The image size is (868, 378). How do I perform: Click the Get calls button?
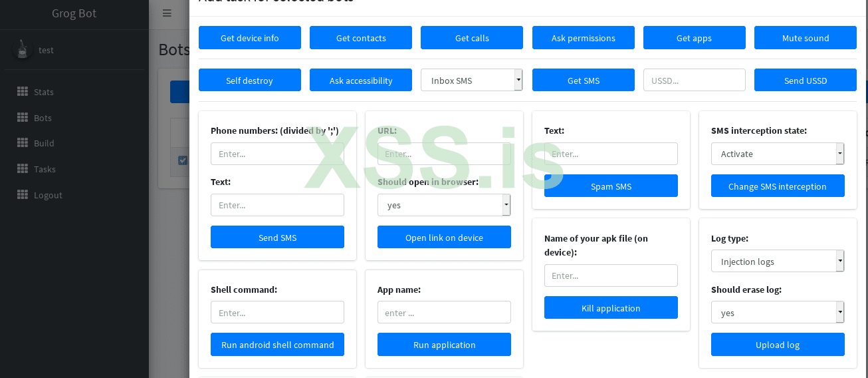pyautogui.click(x=472, y=38)
